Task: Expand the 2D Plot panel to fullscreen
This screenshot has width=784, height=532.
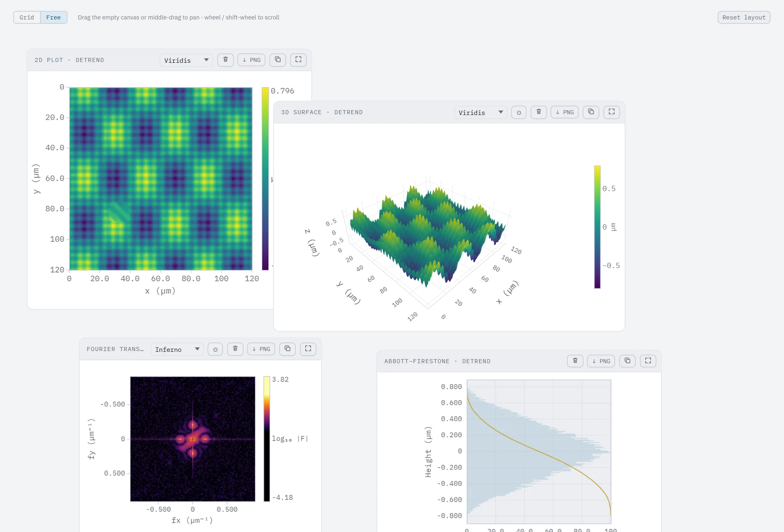Action: pyautogui.click(x=298, y=60)
